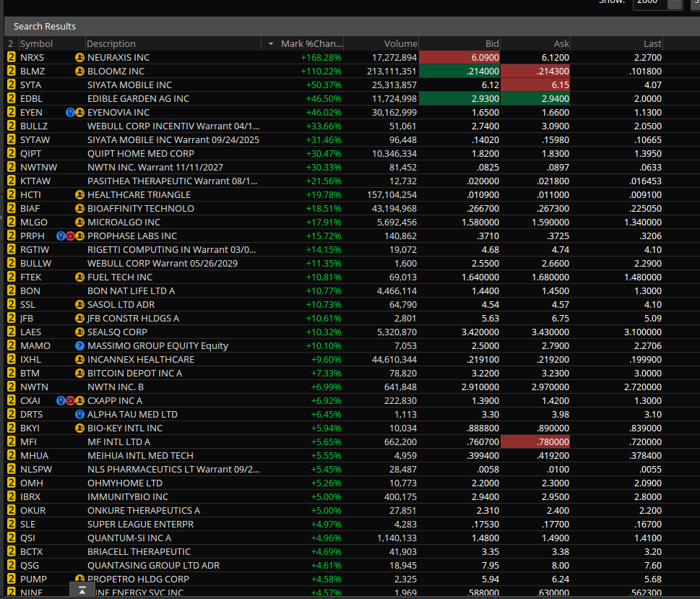Click the red phone icon in the CXAI row
Viewport: 700px width, 599px height.
point(70,401)
